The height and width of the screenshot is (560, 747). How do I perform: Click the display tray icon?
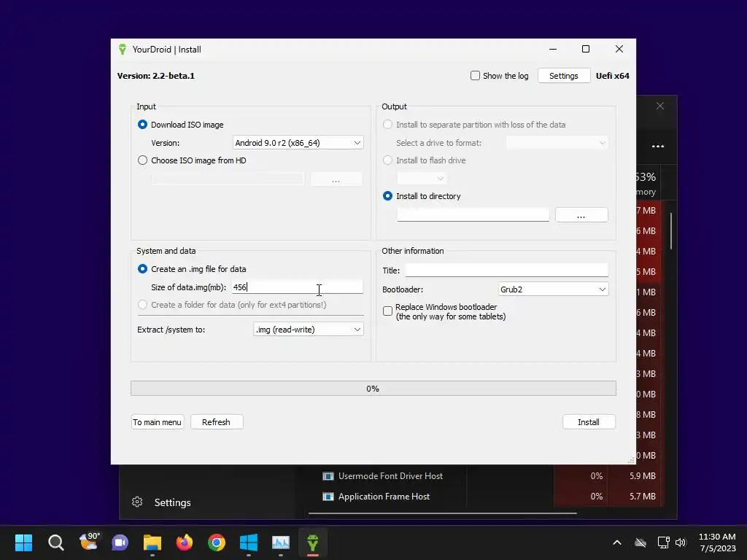click(x=663, y=542)
